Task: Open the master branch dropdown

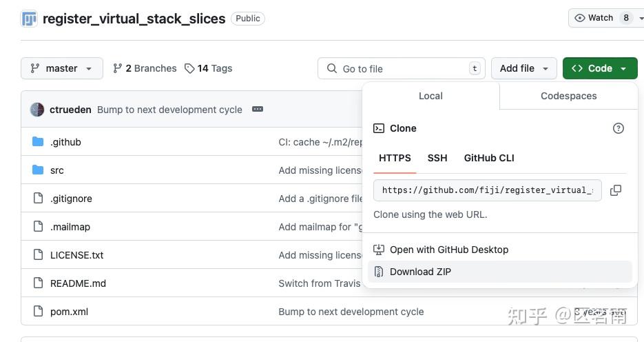Action: [x=62, y=68]
